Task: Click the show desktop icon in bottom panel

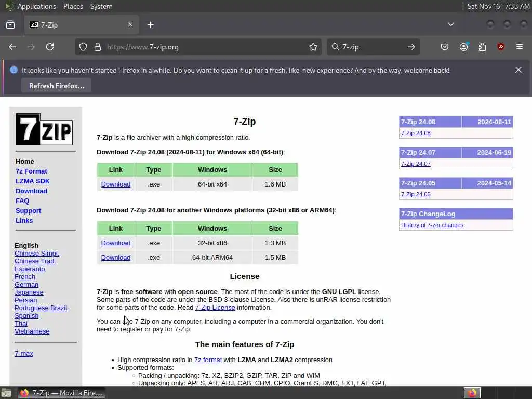Action: point(6,393)
